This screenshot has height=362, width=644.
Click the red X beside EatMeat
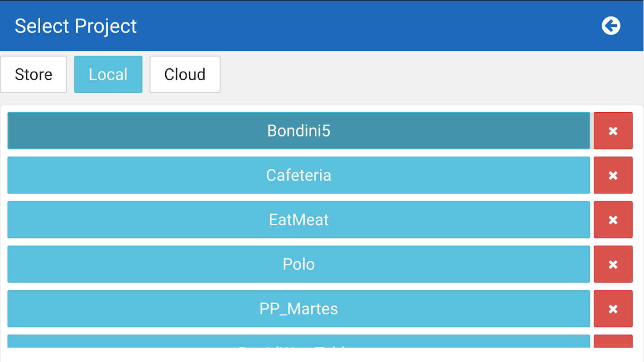point(613,220)
